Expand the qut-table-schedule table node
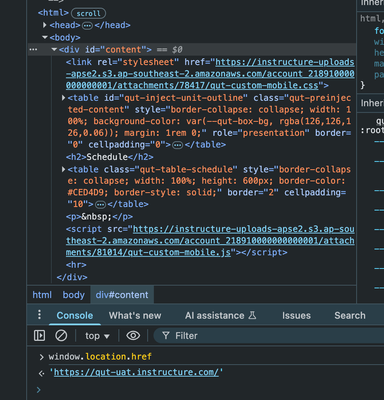384x400 pixels. (63, 169)
